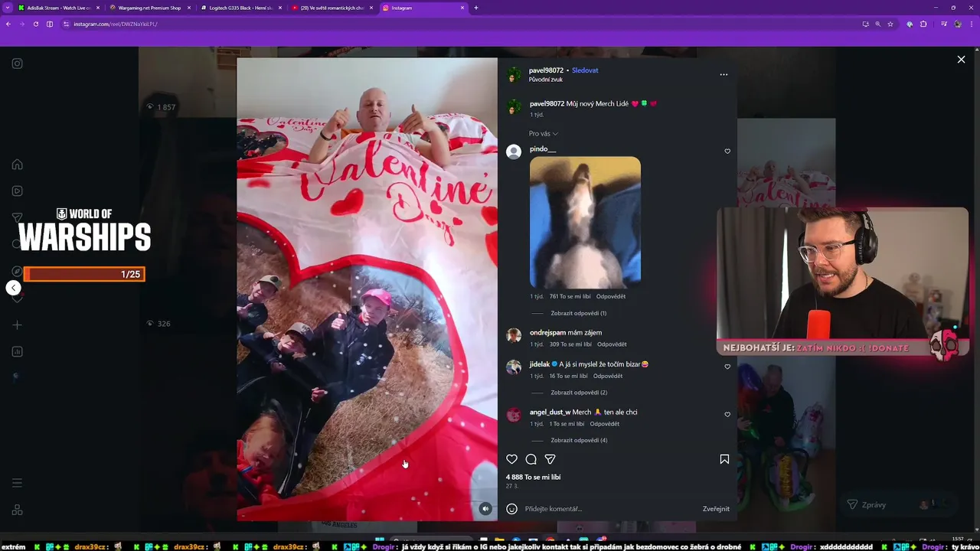Open the browser three-dot menu

(x=972, y=24)
